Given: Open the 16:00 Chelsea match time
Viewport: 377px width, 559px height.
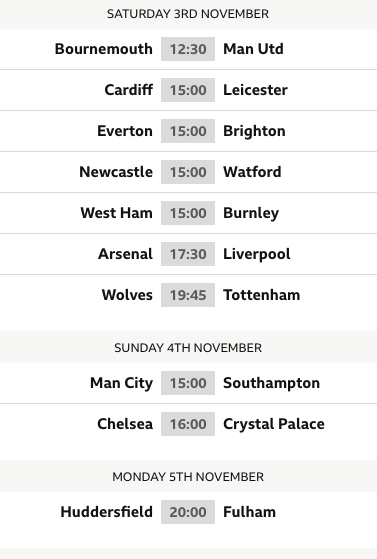Looking at the screenshot, I should (188, 424).
